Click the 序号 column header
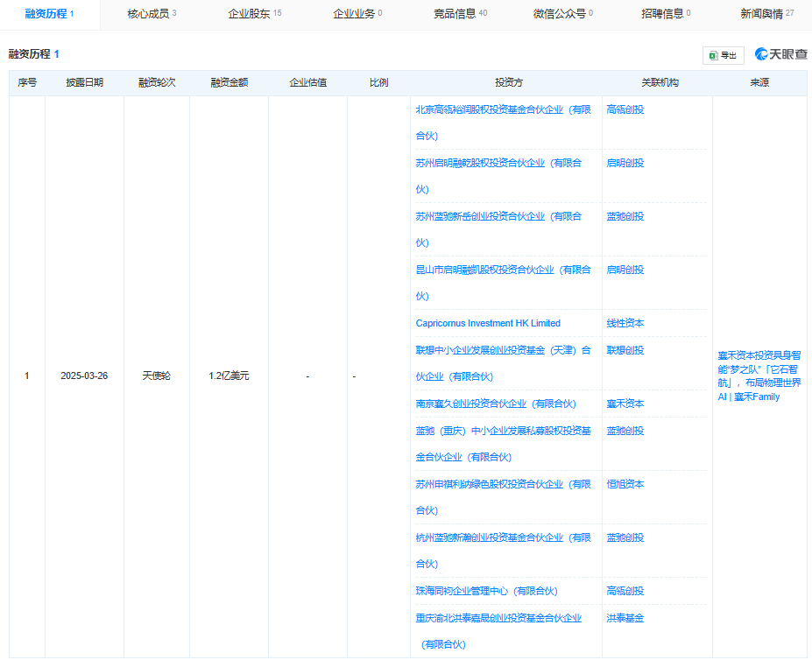The image size is (812, 660). (x=27, y=83)
